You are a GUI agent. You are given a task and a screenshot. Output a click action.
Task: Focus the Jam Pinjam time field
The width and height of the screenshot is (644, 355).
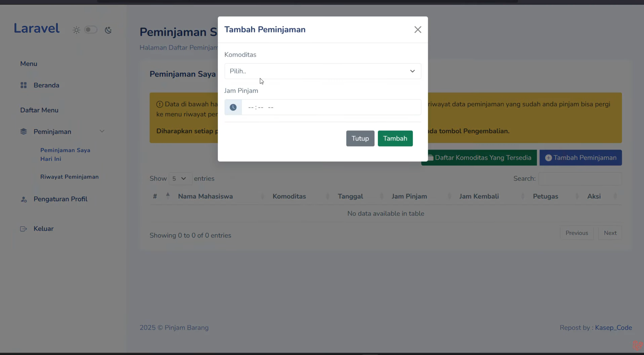pos(331,107)
